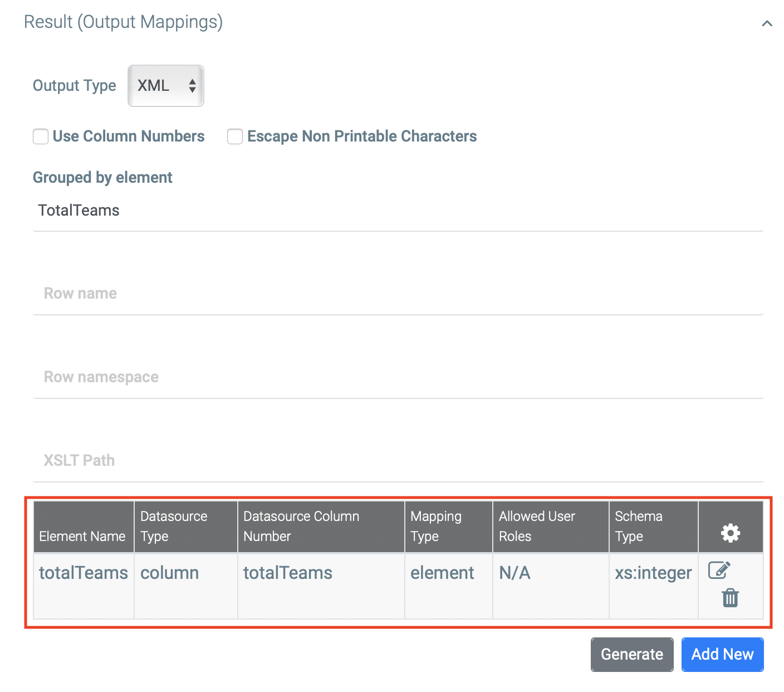The width and height of the screenshot is (784, 692).
Task: Enable Use Column Numbers checkbox
Action: pyautogui.click(x=41, y=137)
